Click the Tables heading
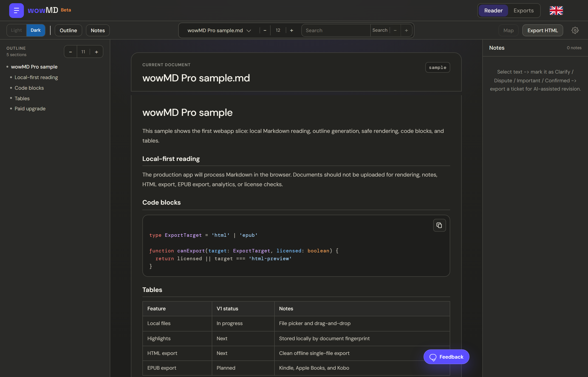 [152, 290]
